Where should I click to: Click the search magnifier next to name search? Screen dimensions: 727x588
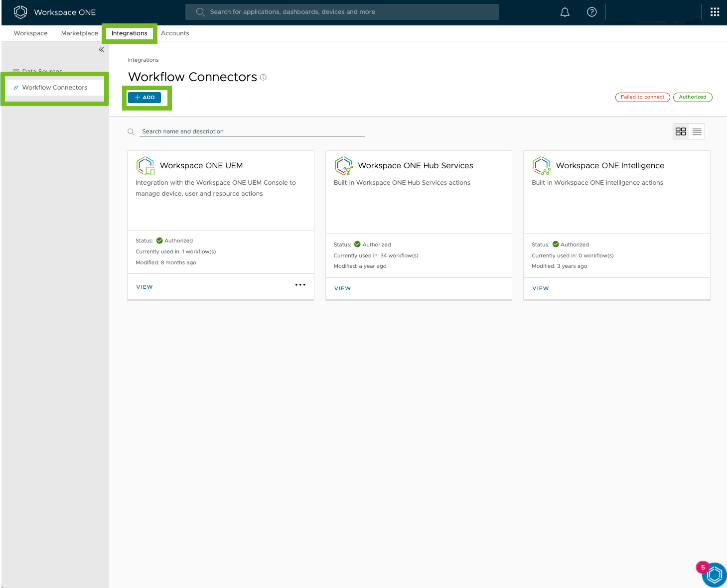coord(131,131)
